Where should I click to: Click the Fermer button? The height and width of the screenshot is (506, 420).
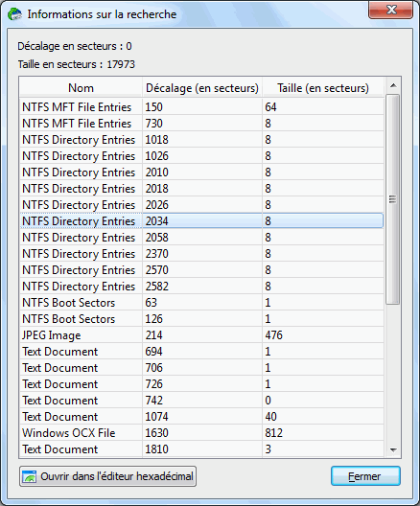point(365,476)
